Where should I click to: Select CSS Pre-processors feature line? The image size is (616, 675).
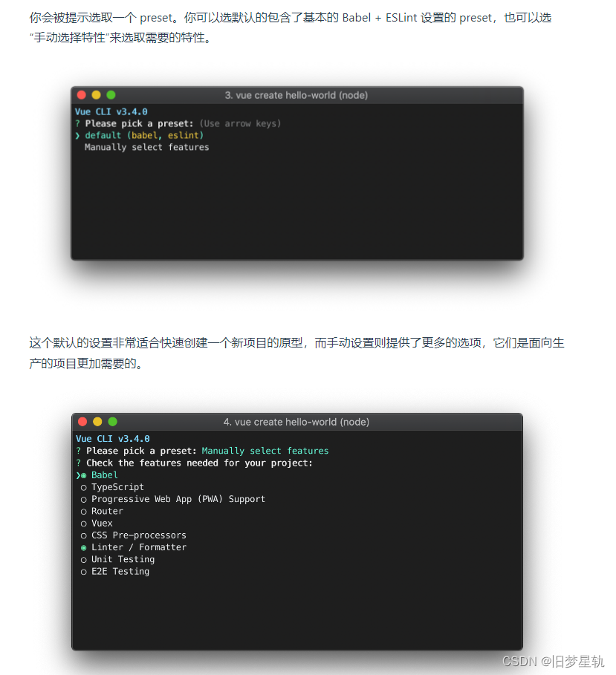[x=139, y=535]
